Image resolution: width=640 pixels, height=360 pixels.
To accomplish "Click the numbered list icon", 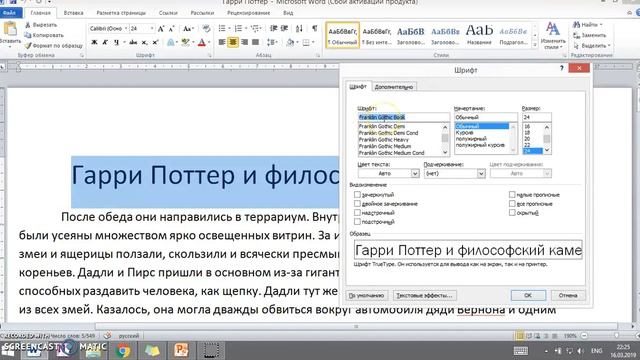I will coord(238,28).
